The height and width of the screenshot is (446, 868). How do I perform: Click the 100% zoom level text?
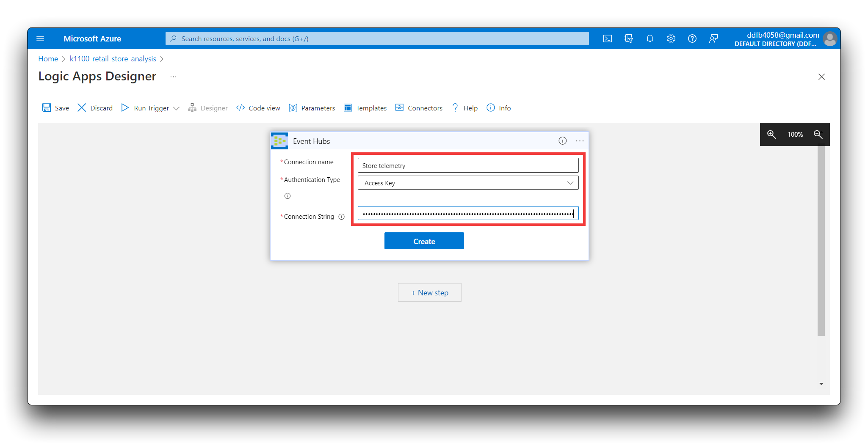[x=795, y=135]
